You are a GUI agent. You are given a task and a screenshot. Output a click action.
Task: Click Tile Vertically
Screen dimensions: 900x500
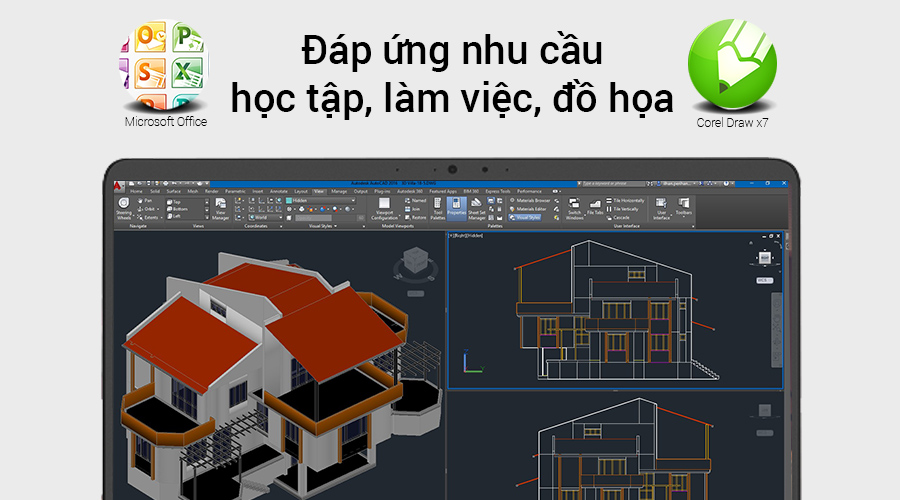[622, 209]
